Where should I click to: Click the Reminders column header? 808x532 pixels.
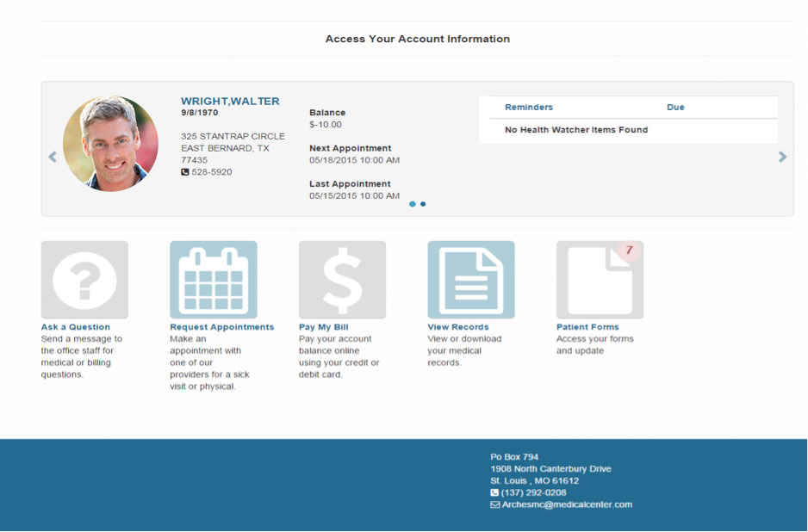point(529,107)
